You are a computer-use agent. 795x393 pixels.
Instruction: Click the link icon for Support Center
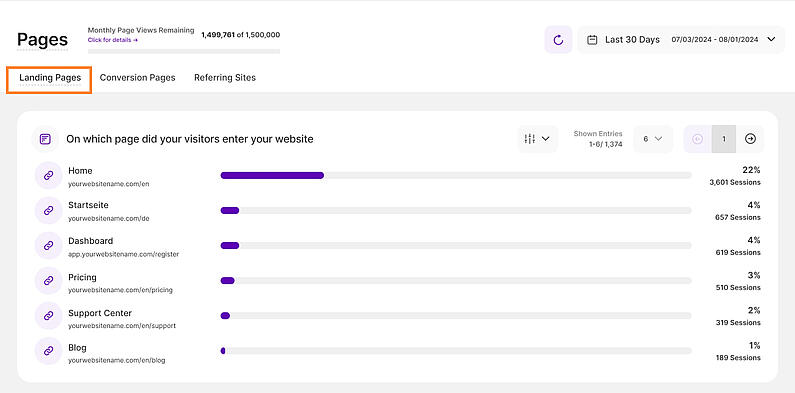click(x=48, y=315)
